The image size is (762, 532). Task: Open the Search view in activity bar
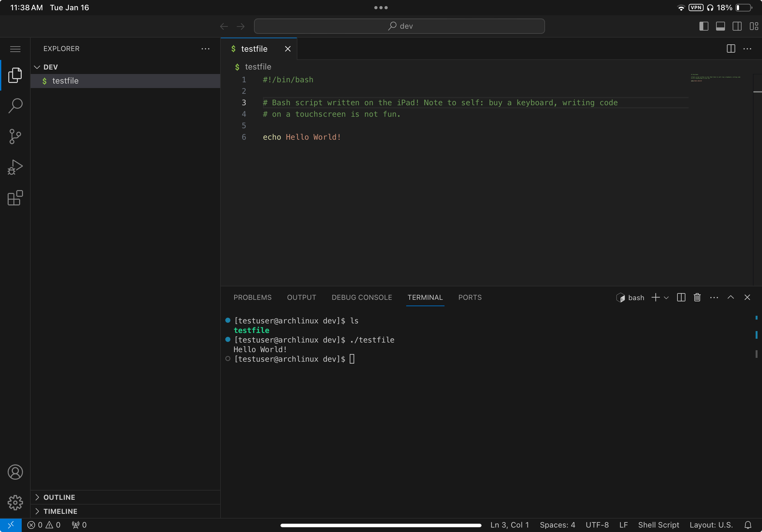tap(15, 106)
